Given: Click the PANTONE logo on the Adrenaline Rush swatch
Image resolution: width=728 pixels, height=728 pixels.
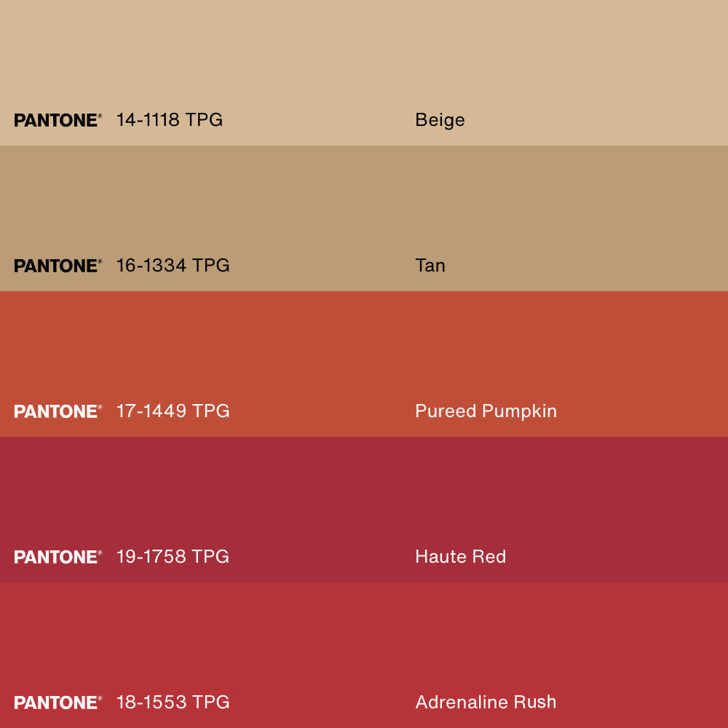Looking at the screenshot, I should pyautogui.click(x=58, y=703).
